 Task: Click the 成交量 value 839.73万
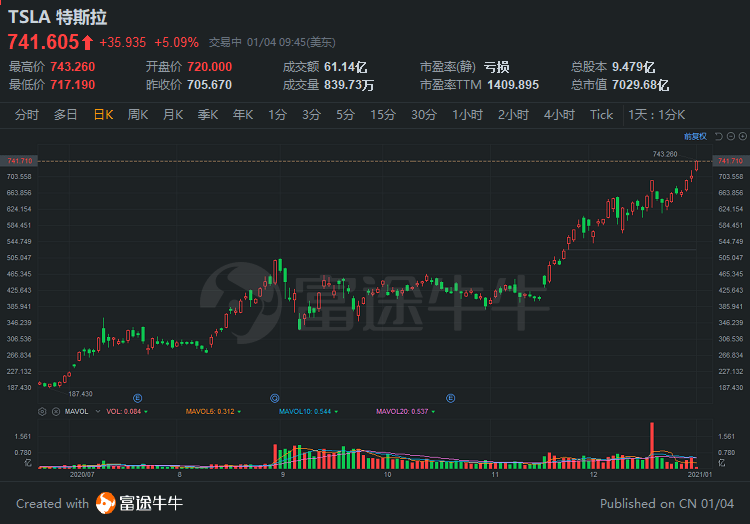[349, 85]
